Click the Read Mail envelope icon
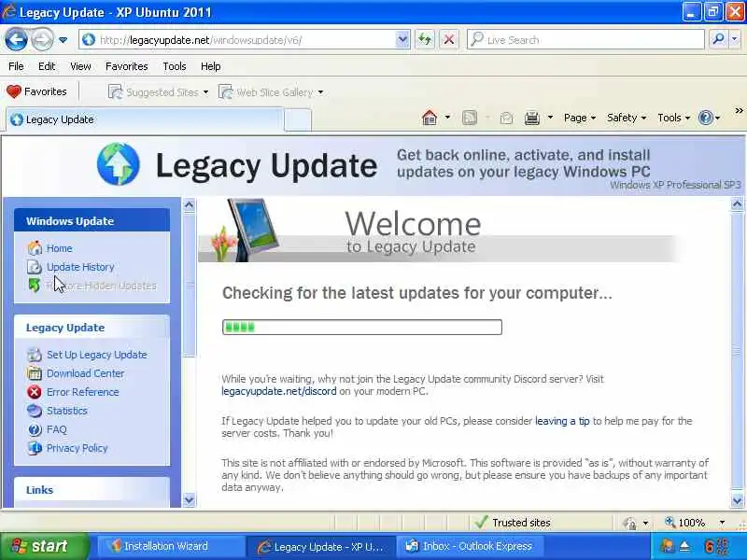The height and width of the screenshot is (560, 747). coord(507,118)
